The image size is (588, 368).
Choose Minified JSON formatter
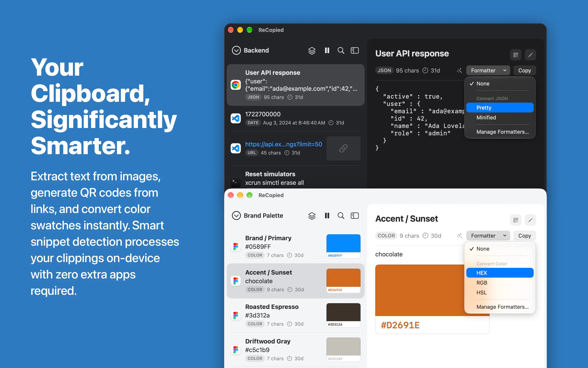point(500,118)
